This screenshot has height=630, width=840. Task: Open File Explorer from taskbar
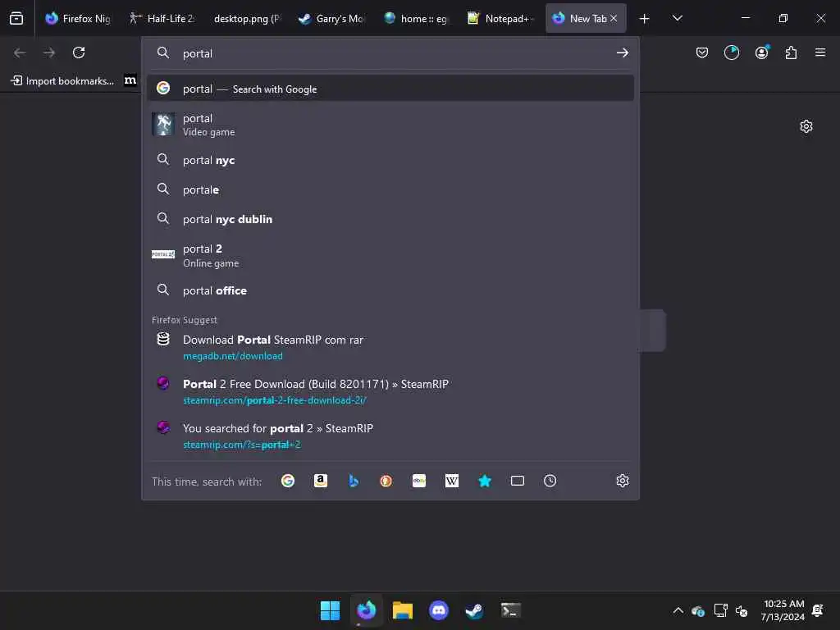tap(402, 610)
